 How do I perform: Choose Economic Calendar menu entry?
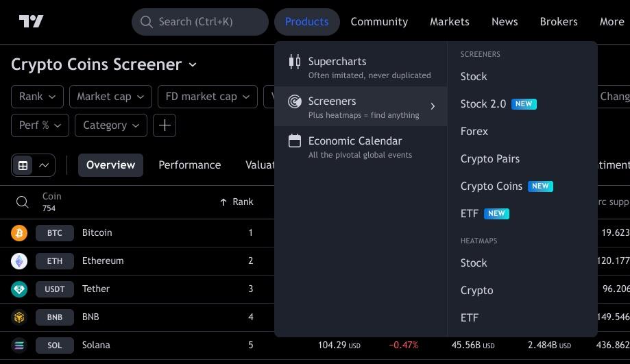[x=361, y=147]
